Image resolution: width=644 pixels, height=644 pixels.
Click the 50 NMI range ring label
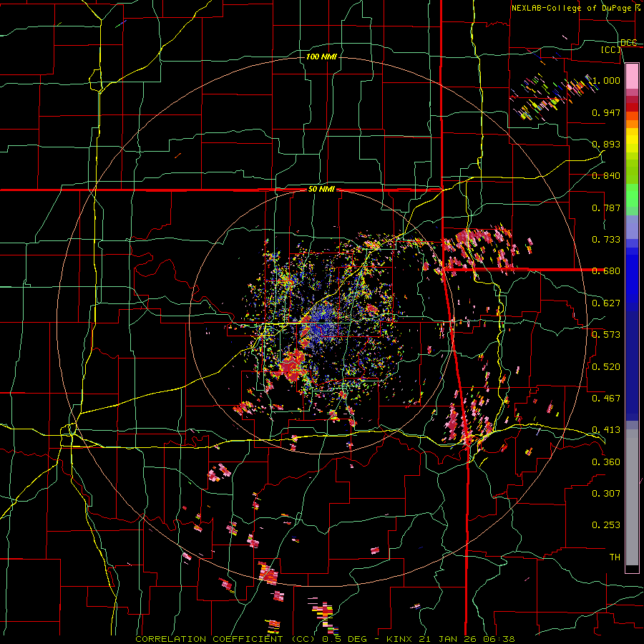tap(321, 190)
